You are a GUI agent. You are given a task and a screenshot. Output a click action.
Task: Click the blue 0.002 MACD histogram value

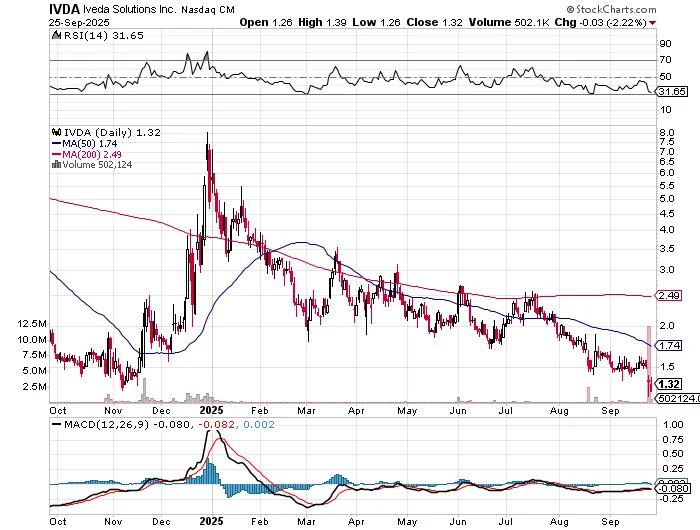(259, 424)
